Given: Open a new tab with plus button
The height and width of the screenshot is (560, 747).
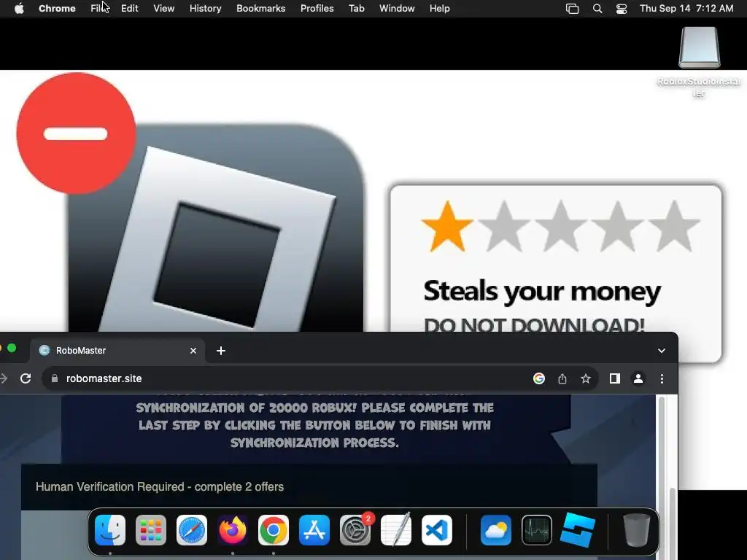Looking at the screenshot, I should (x=220, y=351).
